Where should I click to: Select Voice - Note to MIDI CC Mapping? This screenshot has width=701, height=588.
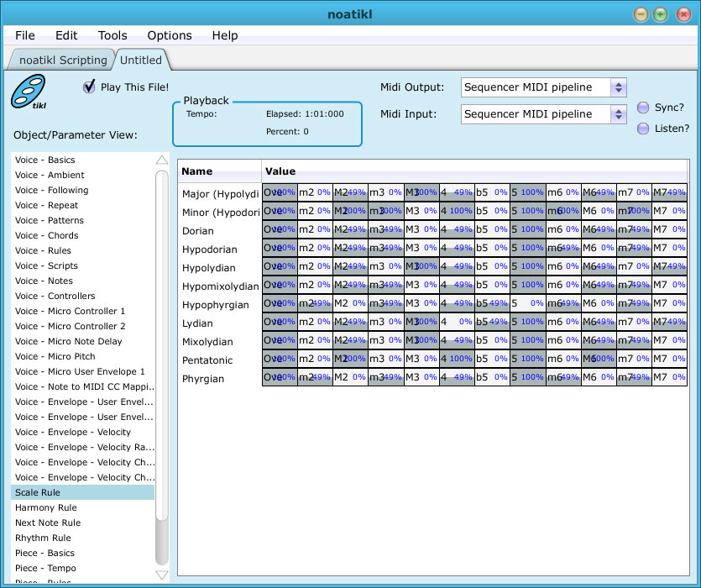[x=83, y=386]
